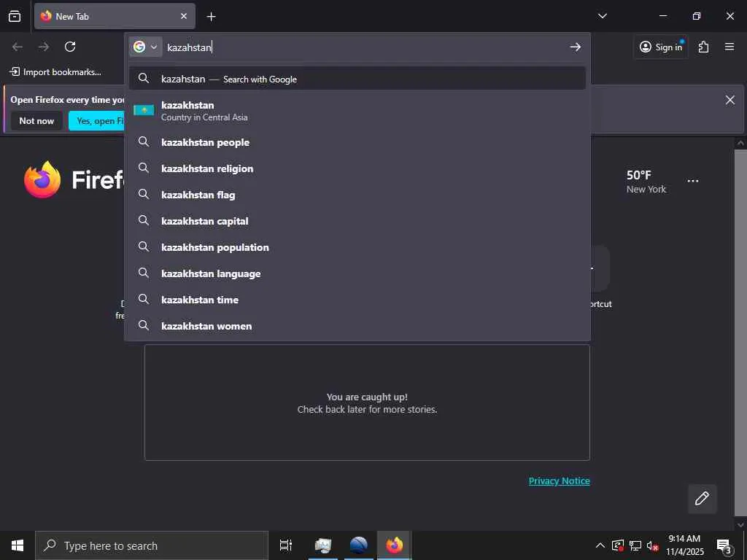Image resolution: width=747 pixels, height=560 pixels.
Task: Click Import bookmarks in the bookmarks toolbar
Action: (x=55, y=72)
